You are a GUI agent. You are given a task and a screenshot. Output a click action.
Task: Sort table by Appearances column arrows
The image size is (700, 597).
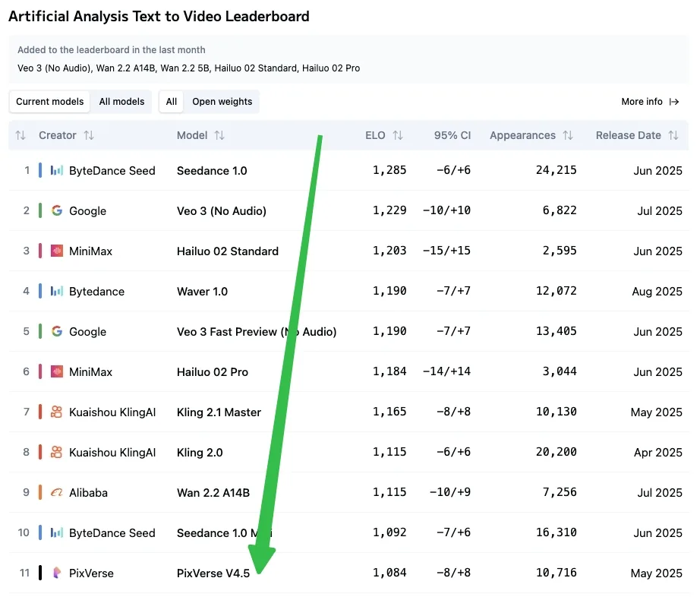568,135
